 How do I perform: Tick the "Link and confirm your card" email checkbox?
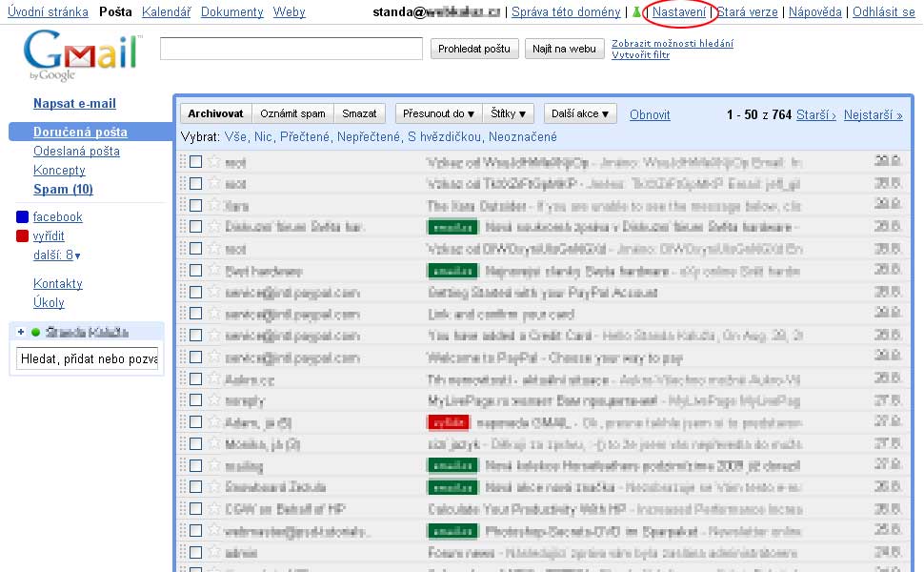pos(195,314)
